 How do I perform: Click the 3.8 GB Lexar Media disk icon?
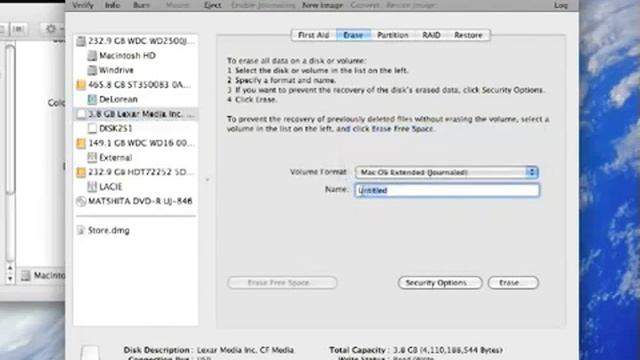tap(81, 114)
